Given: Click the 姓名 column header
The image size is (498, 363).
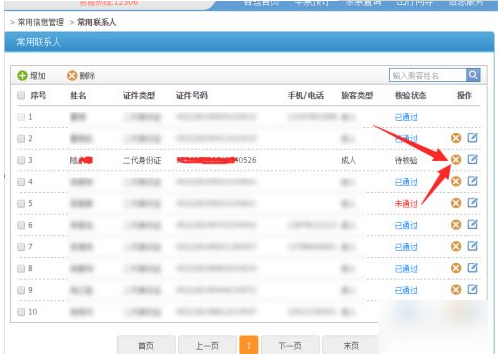Looking at the screenshot, I should [x=78, y=96].
